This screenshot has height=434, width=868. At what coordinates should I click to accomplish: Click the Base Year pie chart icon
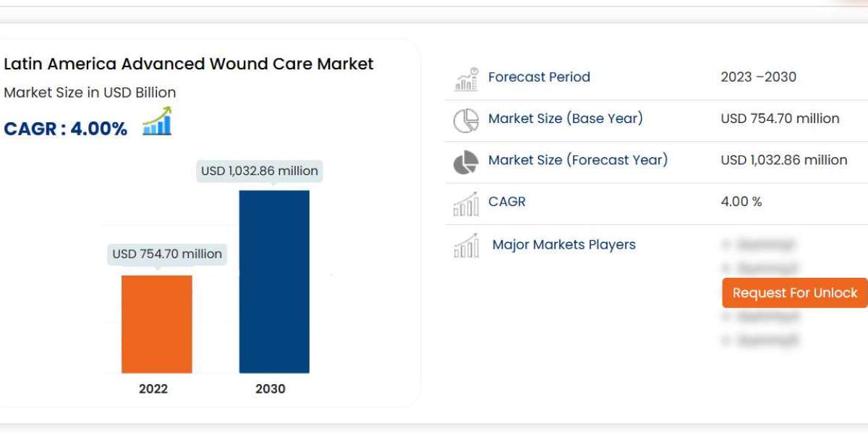(x=466, y=120)
